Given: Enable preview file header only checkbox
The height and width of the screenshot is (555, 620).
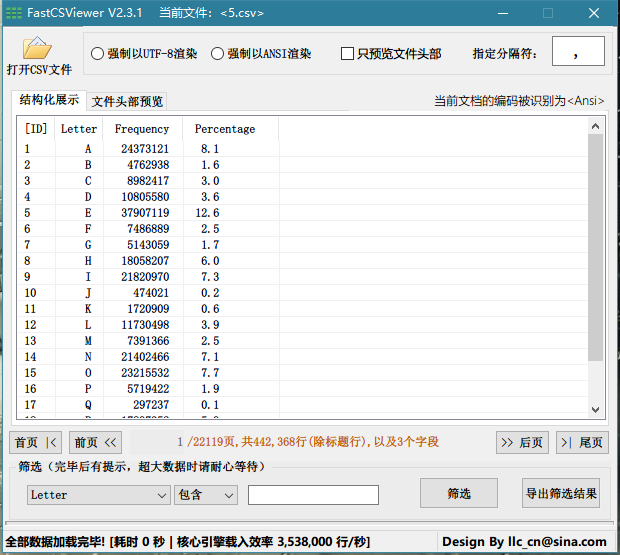Looking at the screenshot, I should 348,54.
